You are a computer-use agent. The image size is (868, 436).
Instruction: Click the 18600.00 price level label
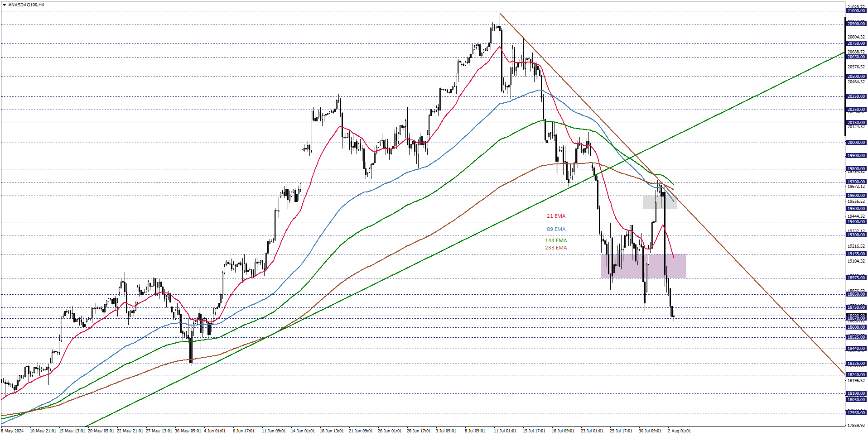click(x=856, y=327)
